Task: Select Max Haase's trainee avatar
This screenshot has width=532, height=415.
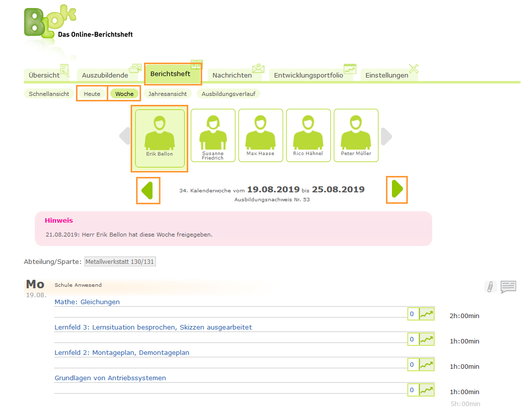Action: pyautogui.click(x=260, y=135)
